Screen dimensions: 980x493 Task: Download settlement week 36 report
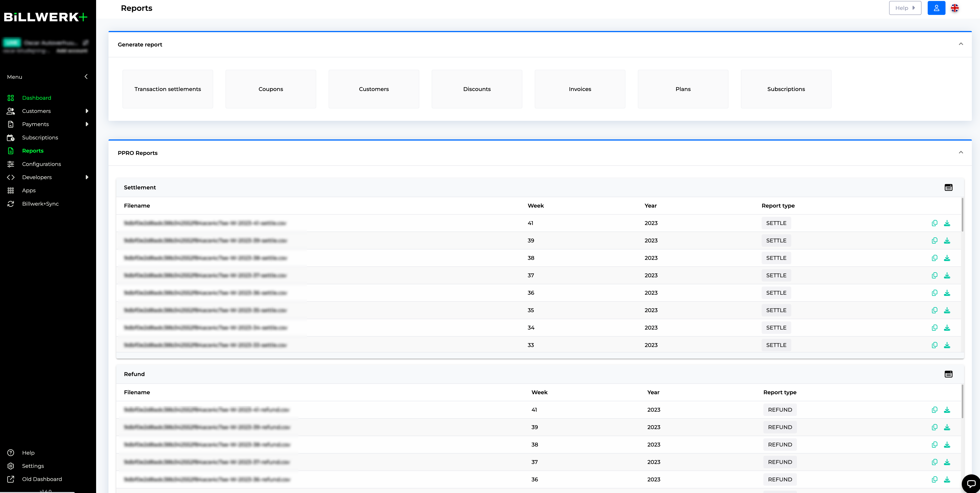(x=947, y=293)
